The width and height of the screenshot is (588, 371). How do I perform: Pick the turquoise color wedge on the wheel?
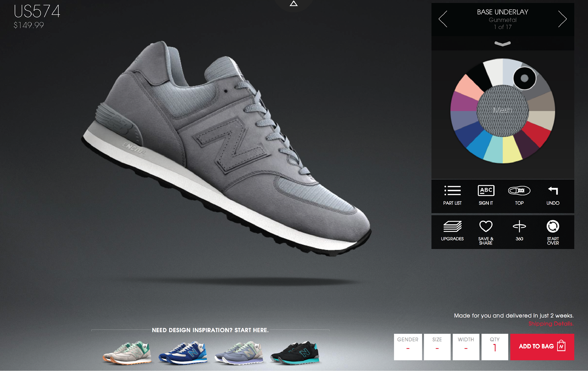click(x=494, y=149)
